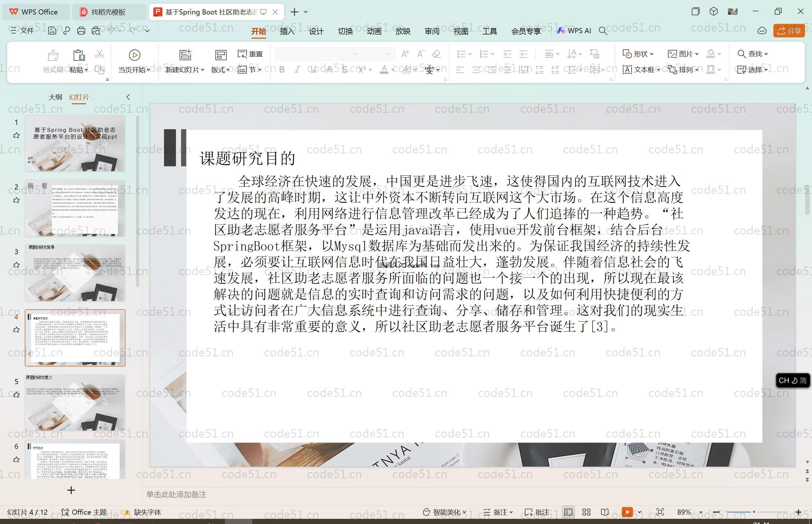Click 智能美化 smart beautify button
This screenshot has width=812, height=524.
[444, 512]
